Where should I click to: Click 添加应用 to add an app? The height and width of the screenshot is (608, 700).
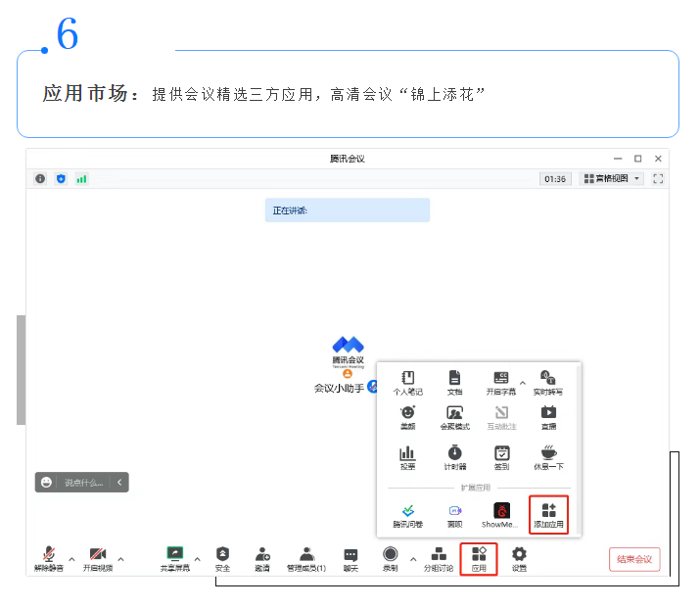[548, 515]
